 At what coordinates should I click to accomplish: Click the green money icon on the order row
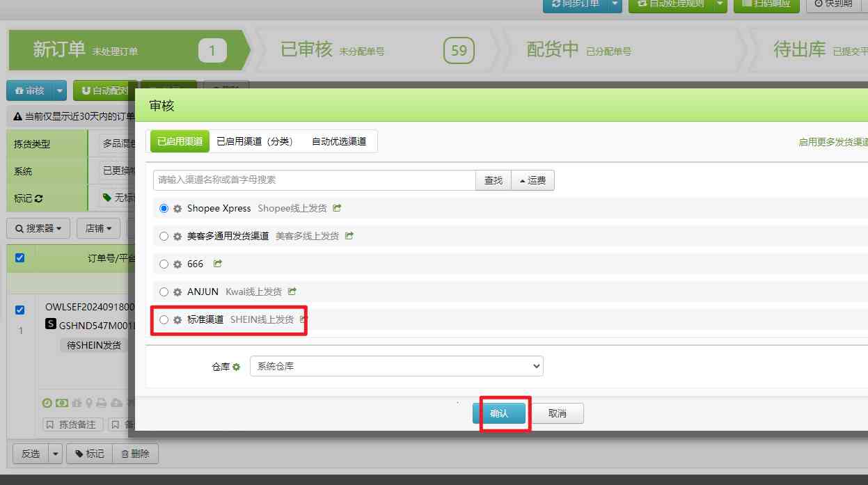(x=63, y=403)
